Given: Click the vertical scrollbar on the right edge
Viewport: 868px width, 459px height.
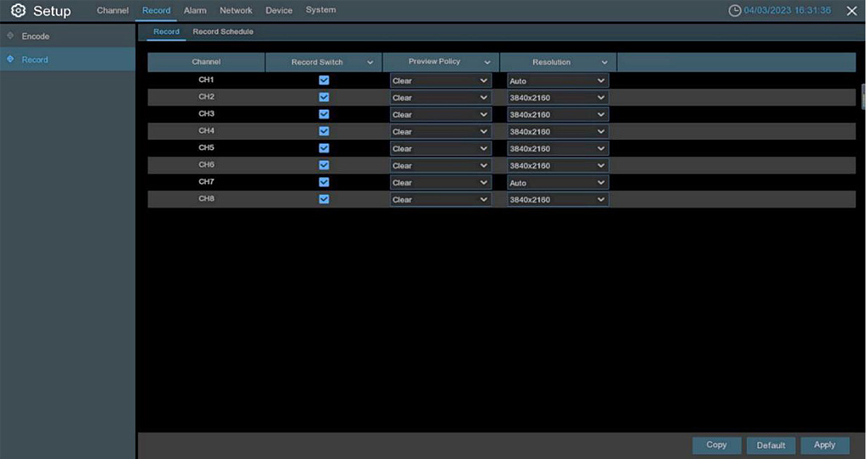Looking at the screenshot, I should (864, 93).
